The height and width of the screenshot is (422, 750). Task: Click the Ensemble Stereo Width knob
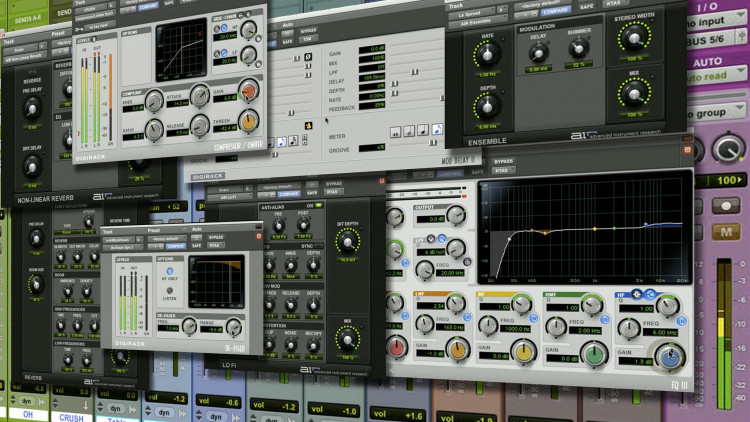tap(634, 38)
